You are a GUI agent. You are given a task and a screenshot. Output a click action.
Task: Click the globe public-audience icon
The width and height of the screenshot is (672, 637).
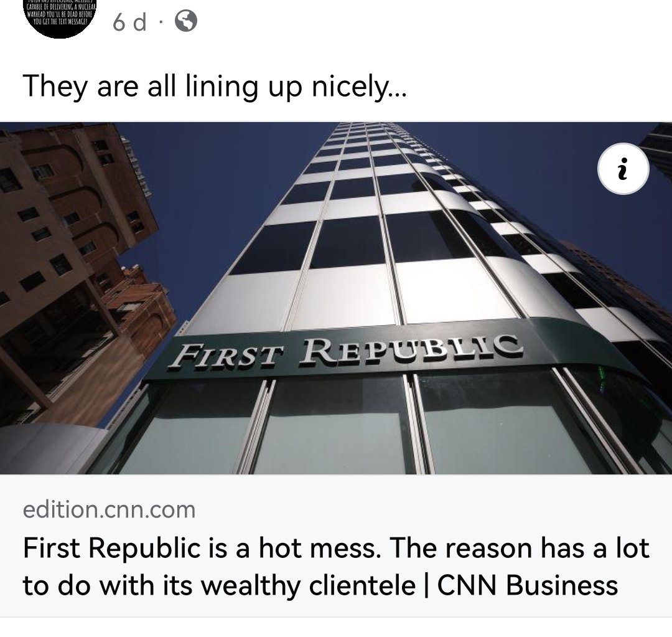pyautogui.click(x=186, y=21)
